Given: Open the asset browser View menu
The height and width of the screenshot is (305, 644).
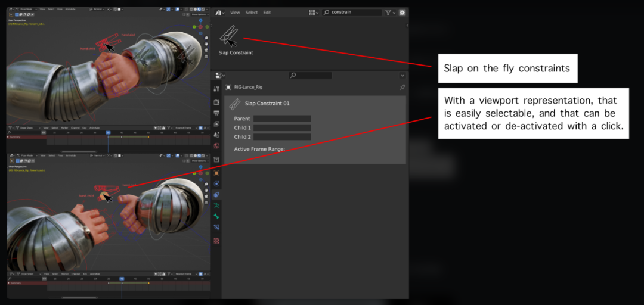Looking at the screenshot, I should [235, 13].
